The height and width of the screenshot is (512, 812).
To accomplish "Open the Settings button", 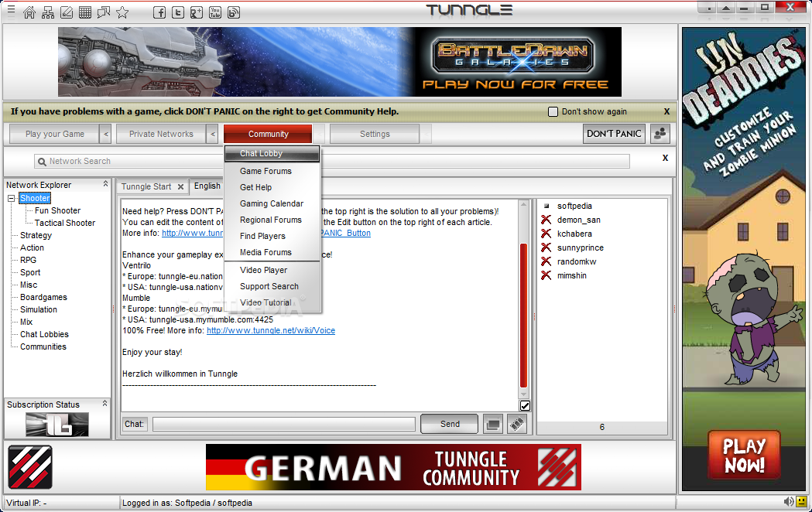I will [x=375, y=134].
